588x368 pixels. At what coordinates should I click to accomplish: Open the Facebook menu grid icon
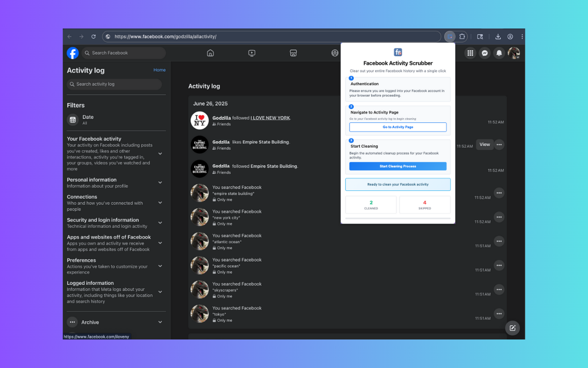(470, 53)
